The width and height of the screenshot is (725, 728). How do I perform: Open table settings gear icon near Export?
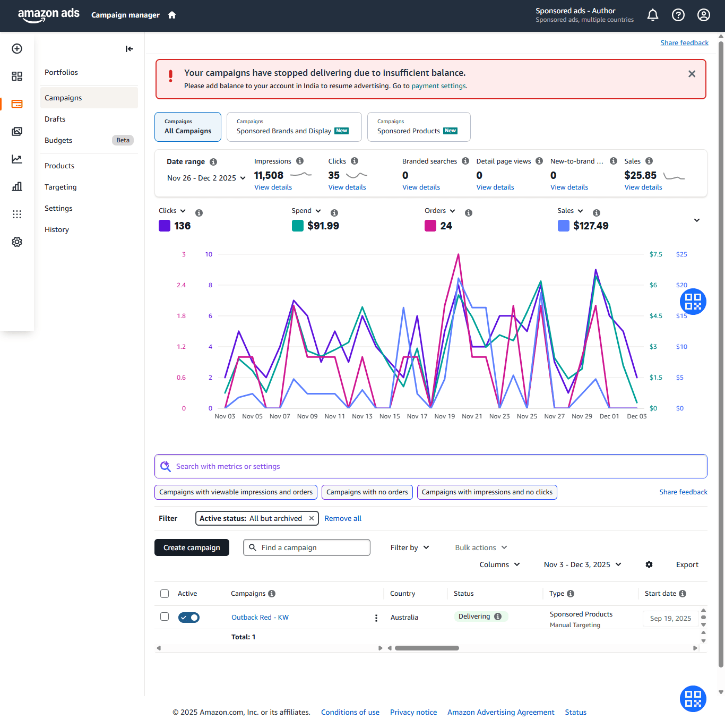[x=649, y=564]
